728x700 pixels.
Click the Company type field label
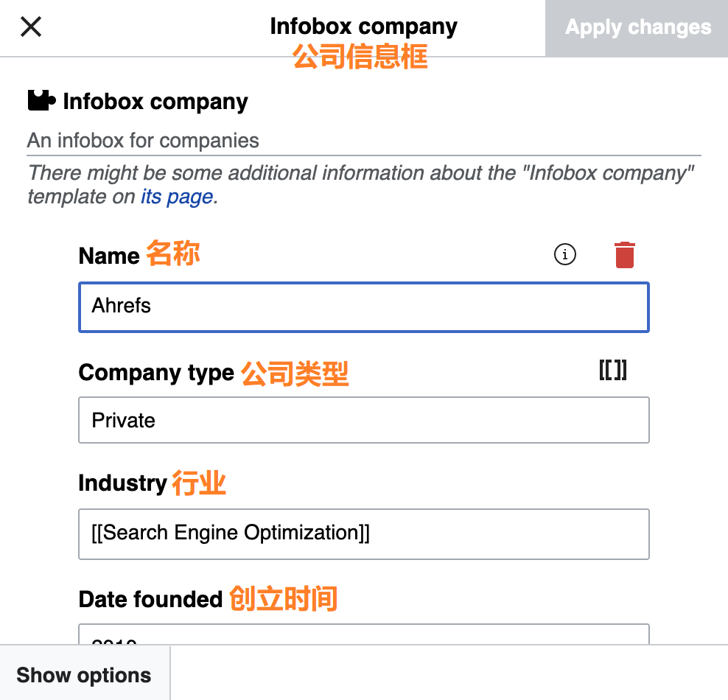(x=156, y=373)
